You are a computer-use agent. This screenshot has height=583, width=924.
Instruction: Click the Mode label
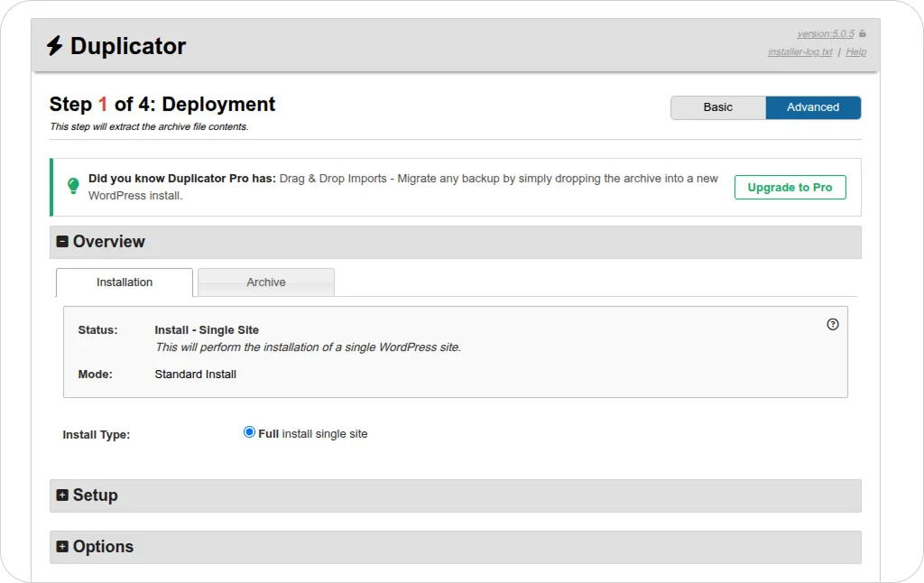tap(95, 375)
